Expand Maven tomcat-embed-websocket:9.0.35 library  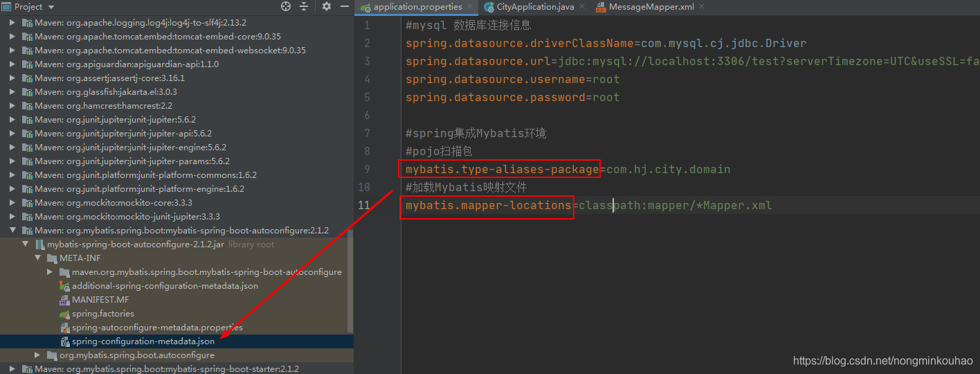click(x=12, y=50)
